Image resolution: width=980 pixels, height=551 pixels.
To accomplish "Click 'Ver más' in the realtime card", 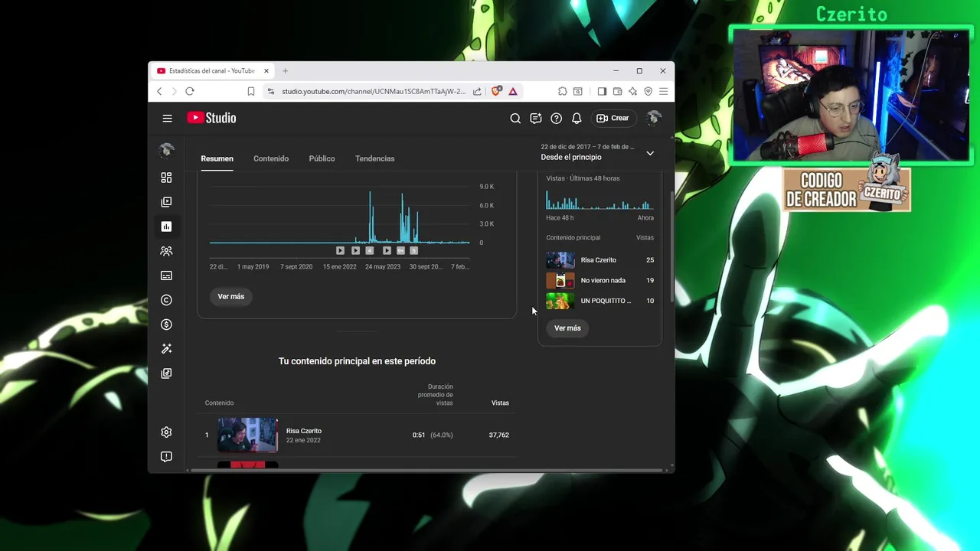I will click(567, 328).
